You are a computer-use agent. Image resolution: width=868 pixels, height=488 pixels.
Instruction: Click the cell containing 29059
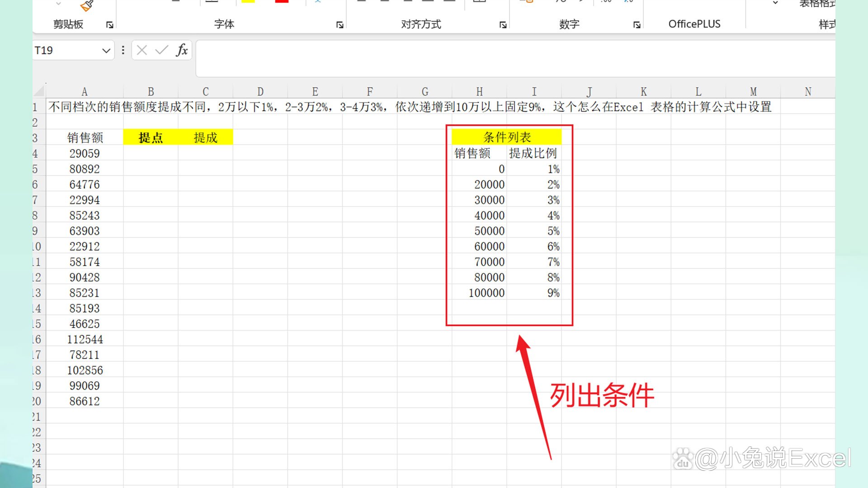(85, 154)
